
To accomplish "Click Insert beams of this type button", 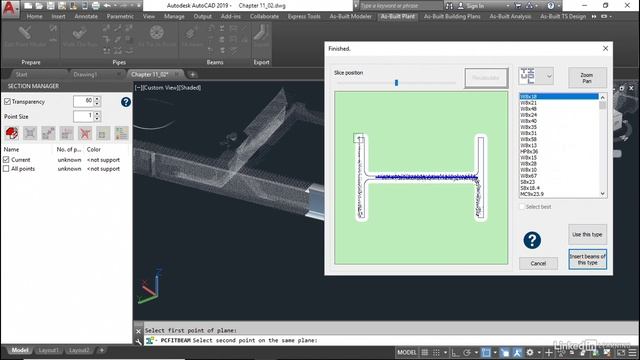I will [x=587, y=260].
